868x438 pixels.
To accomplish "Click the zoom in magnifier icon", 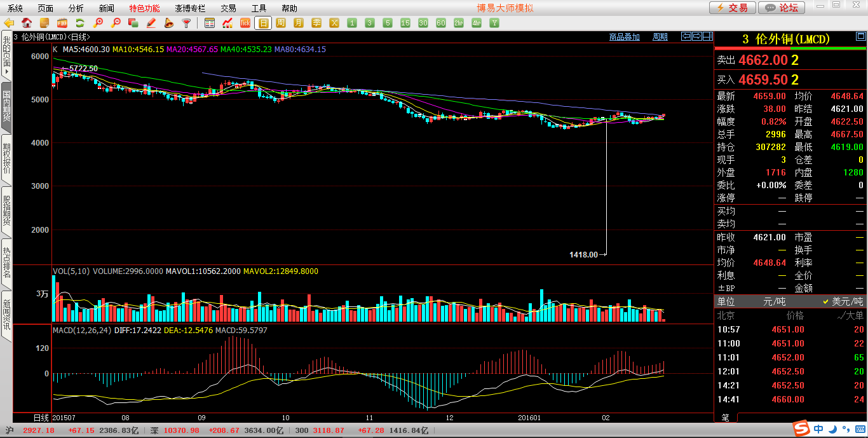I will 98,24.
